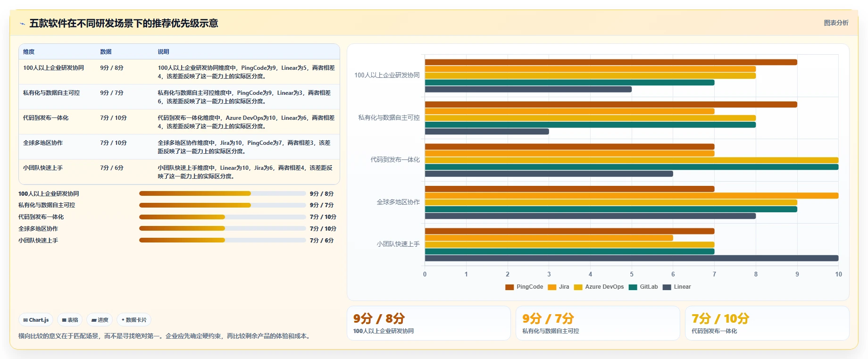868x359 pixels.
Task: Click the 7分 / 6分 value beside the progress bar
Action: pos(322,241)
